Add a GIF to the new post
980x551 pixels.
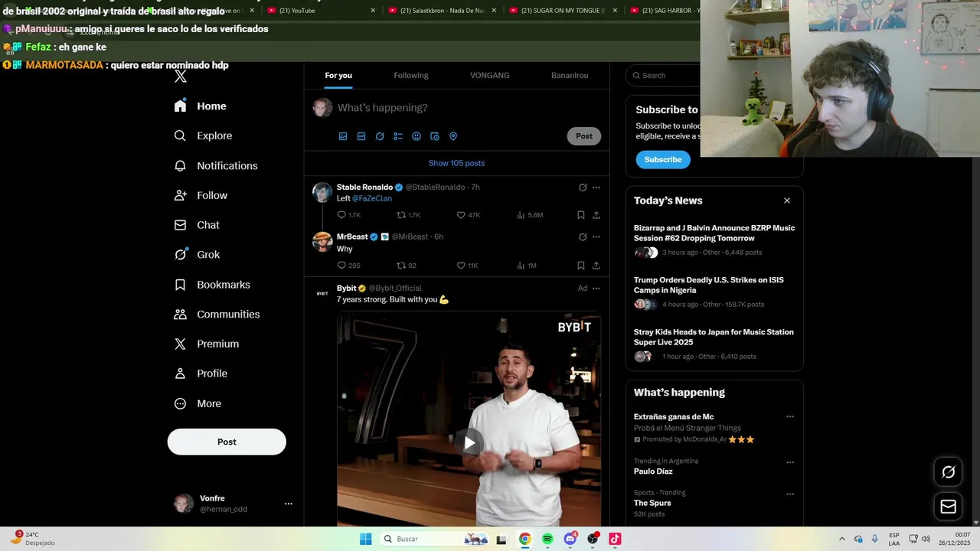click(361, 136)
